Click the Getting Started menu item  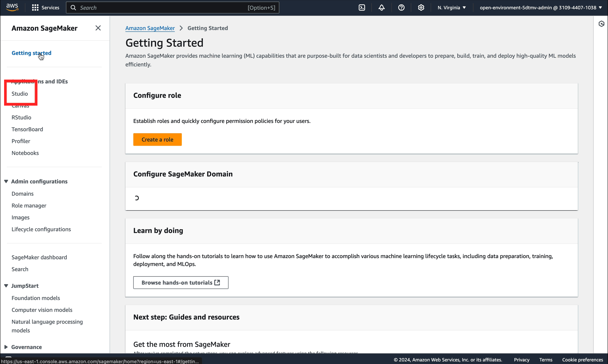pyautogui.click(x=32, y=52)
